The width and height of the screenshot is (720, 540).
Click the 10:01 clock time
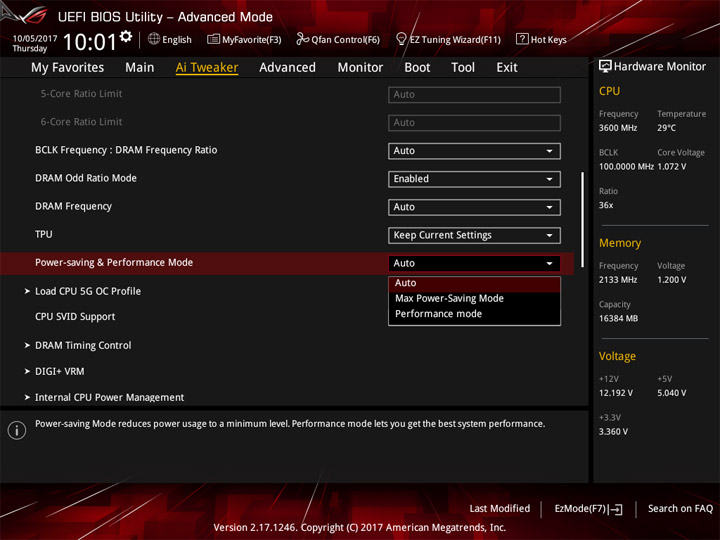(x=90, y=42)
